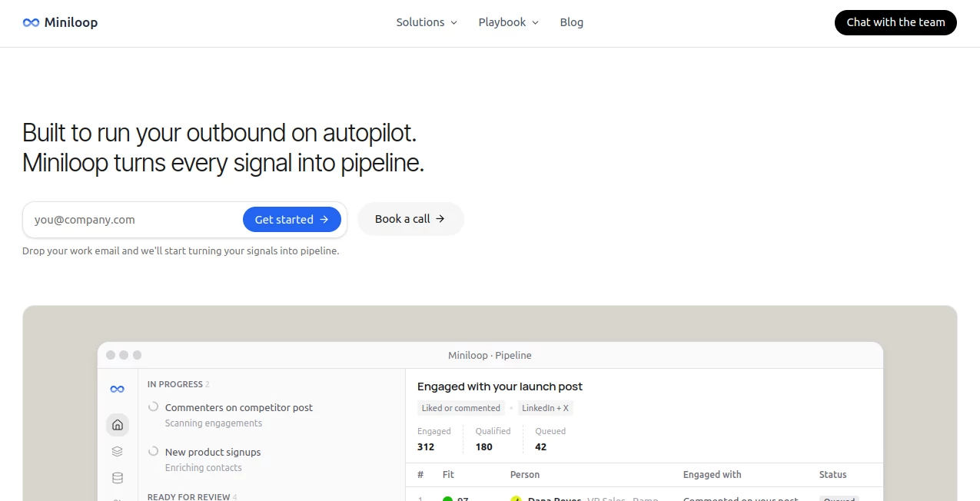Click the database icon in pipeline sidebar

(x=118, y=478)
